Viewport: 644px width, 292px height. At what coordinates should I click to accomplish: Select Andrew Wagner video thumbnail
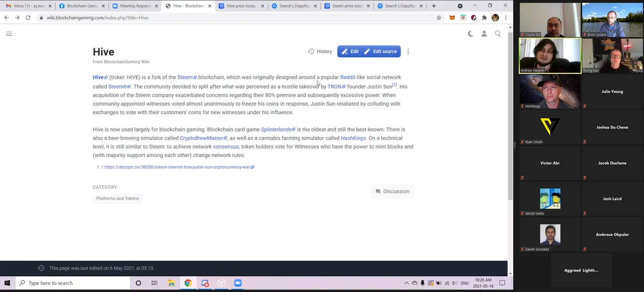(550, 55)
